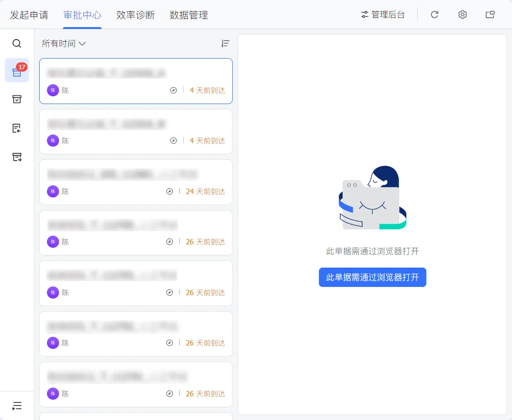
Task: Click the sort order icon above the list
Action: click(x=225, y=44)
